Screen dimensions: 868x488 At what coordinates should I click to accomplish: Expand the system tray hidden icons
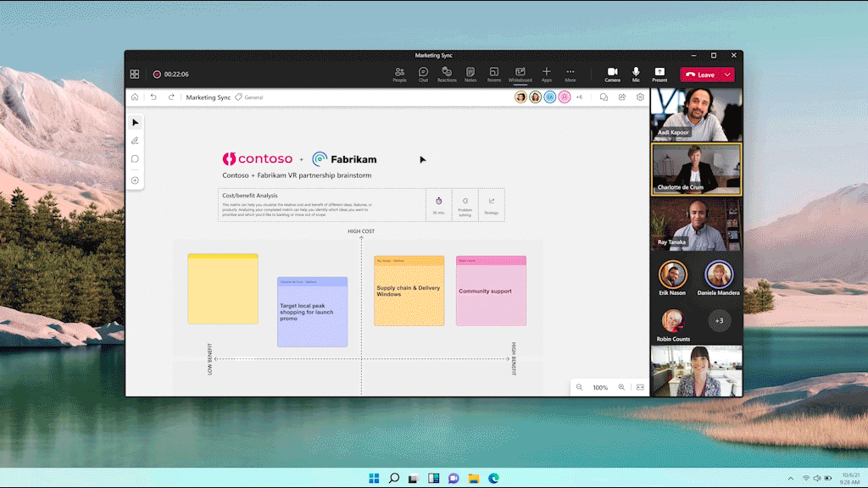[791, 478]
